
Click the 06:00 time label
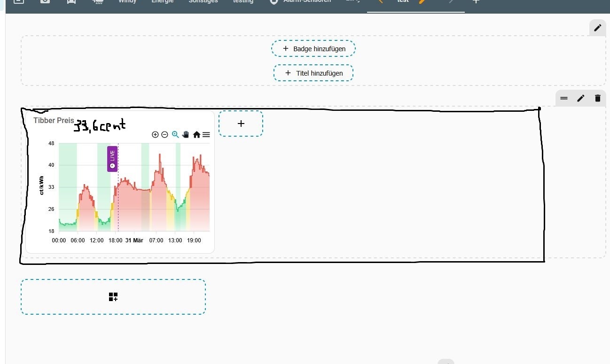[78, 240]
